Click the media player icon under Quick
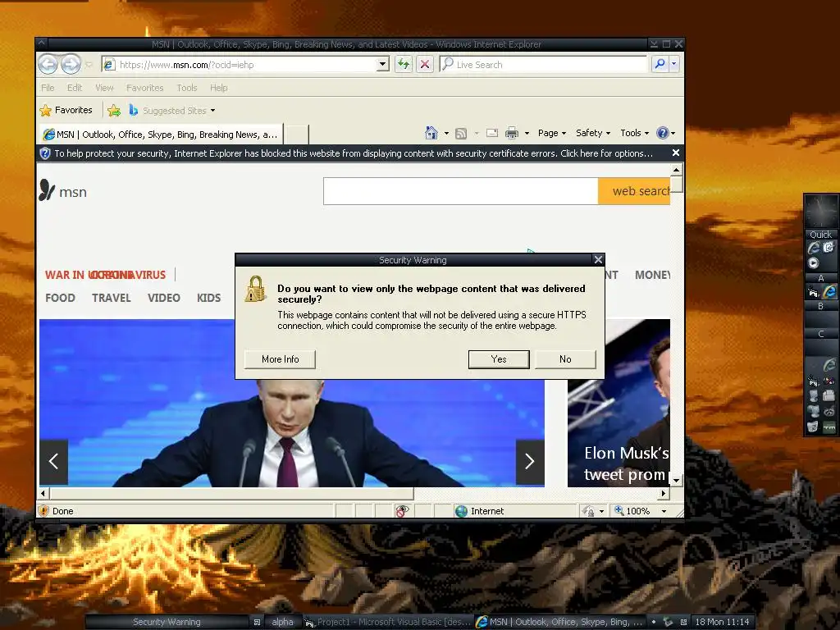Screen dimensions: 840x630 point(814,263)
